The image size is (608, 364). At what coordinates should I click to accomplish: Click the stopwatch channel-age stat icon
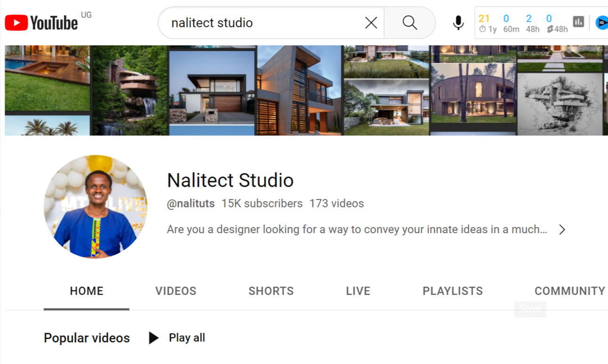tap(483, 29)
